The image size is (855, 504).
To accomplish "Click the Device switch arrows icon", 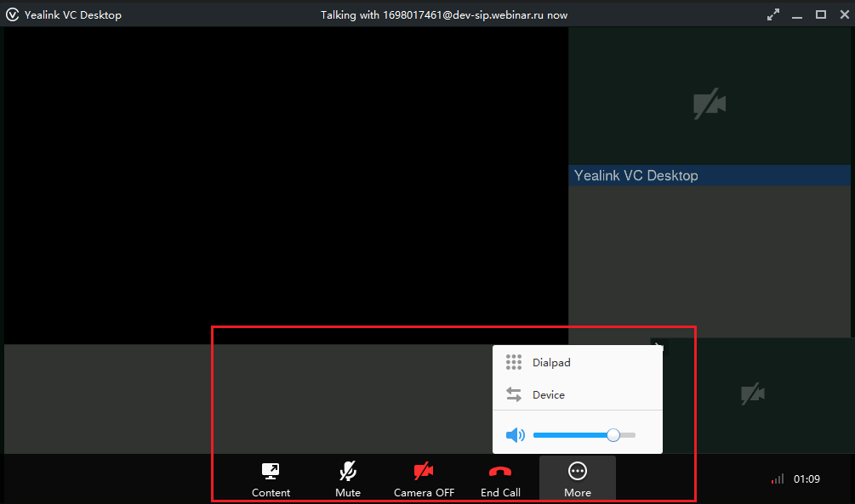I will [x=514, y=394].
